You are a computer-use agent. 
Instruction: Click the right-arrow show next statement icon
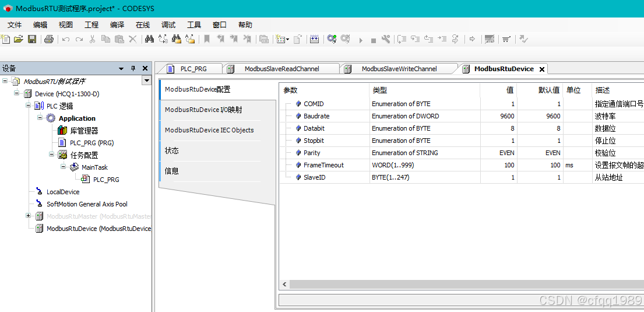click(x=472, y=40)
